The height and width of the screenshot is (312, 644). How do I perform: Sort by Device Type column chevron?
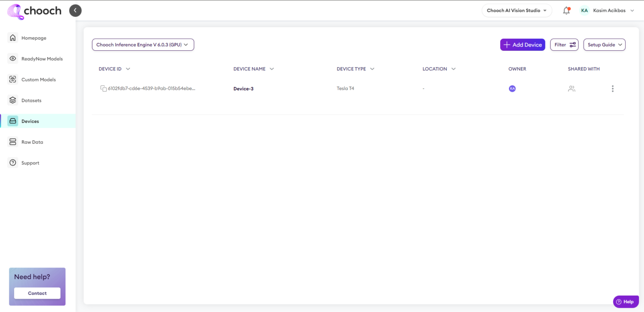pos(372,69)
